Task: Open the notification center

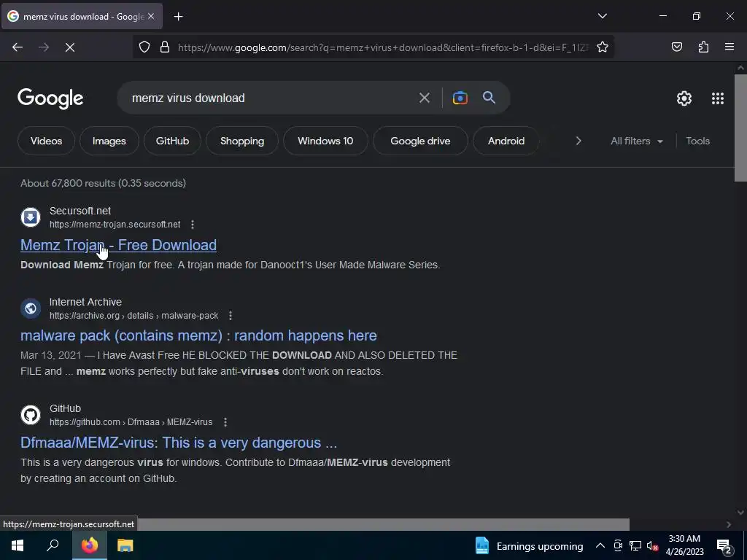Action: pos(724,546)
